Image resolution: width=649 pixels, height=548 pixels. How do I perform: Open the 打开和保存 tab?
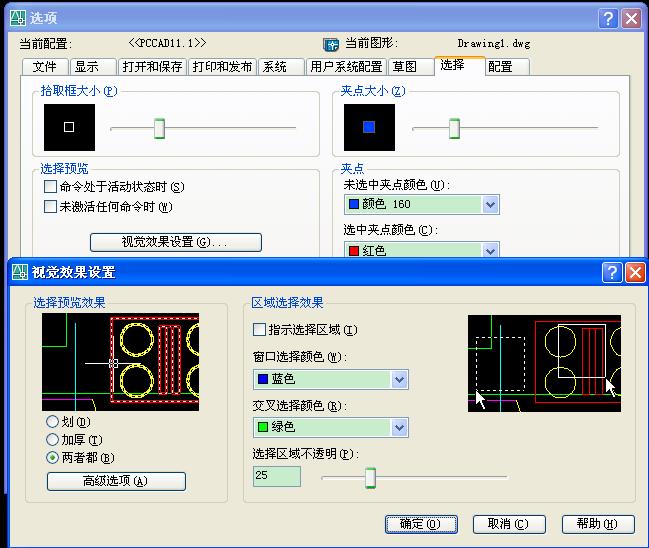coord(152,67)
